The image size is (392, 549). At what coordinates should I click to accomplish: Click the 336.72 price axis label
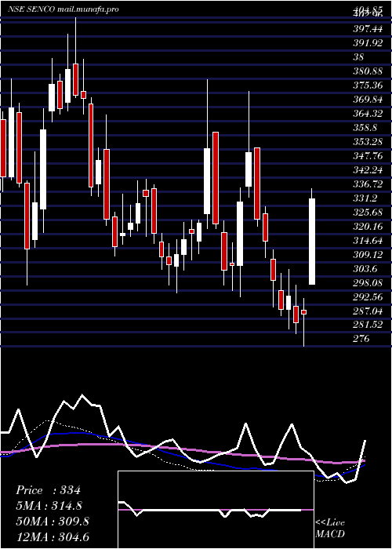click(368, 184)
